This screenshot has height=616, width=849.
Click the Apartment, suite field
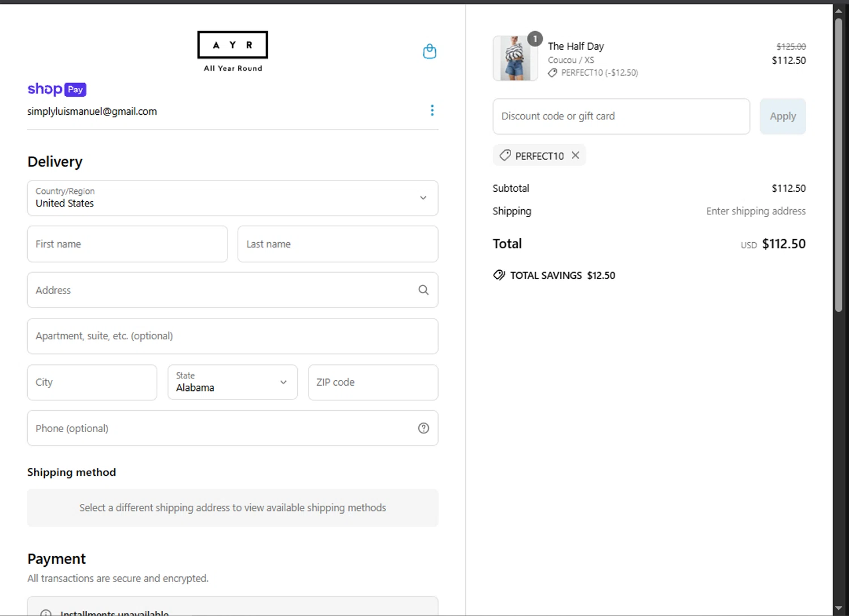click(x=233, y=336)
